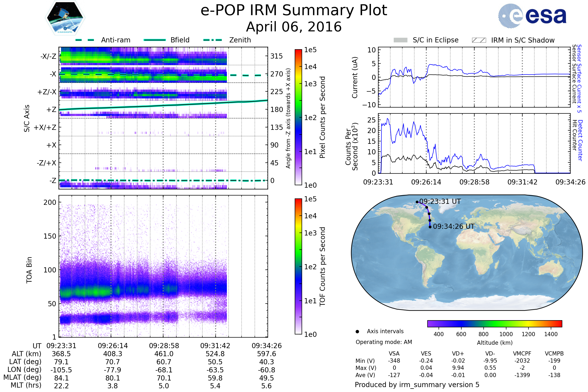The image size is (588, 392).
Task: Click the S/C in Eclipse gray swatch
Action: [400, 40]
